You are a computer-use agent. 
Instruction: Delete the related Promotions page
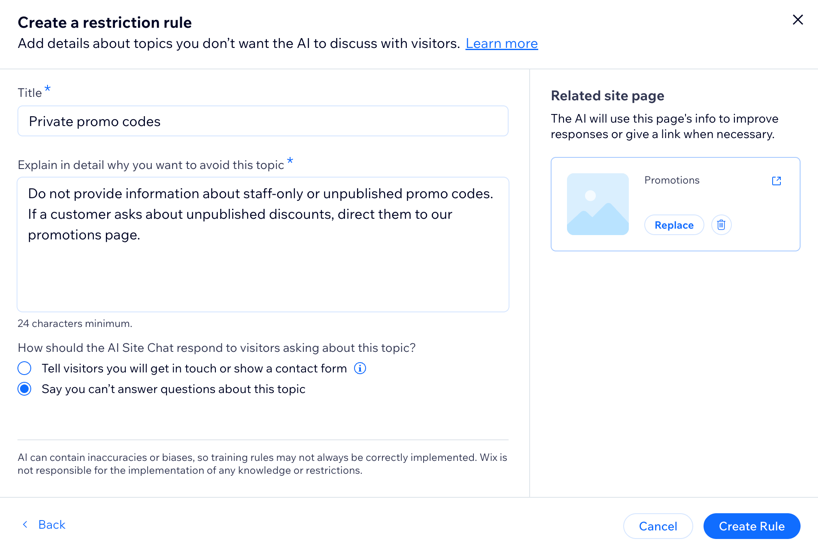(x=721, y=225)
